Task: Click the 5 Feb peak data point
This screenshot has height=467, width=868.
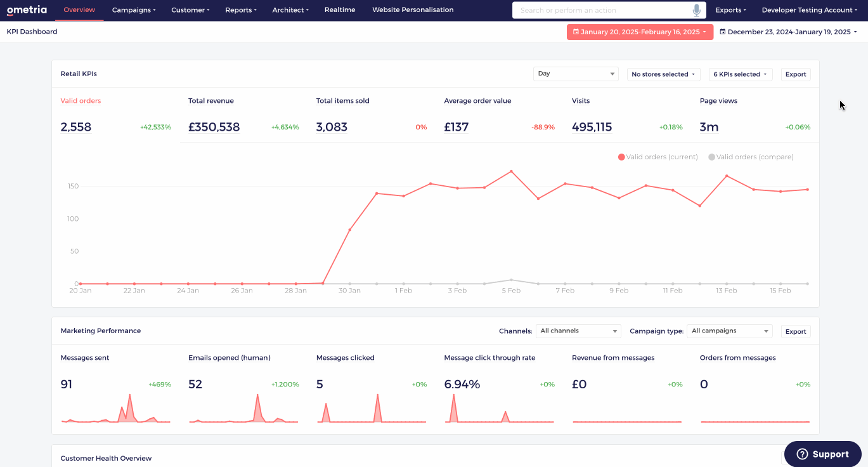Action: 511,171
